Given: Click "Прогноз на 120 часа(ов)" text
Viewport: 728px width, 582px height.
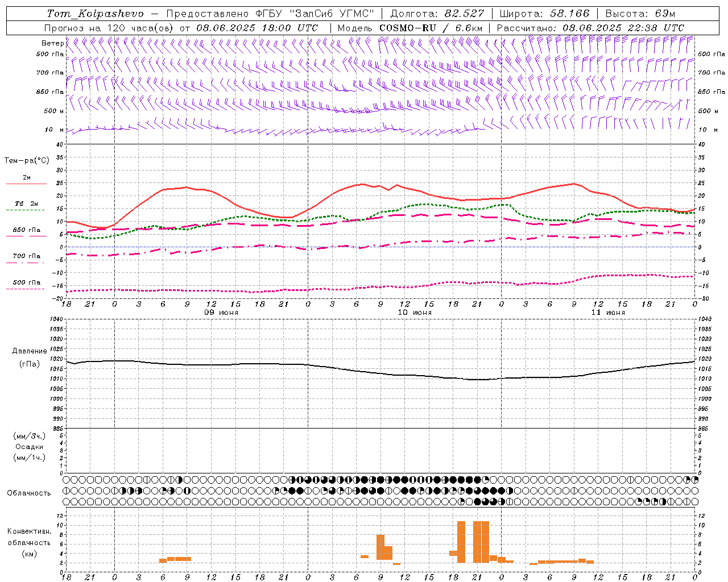Looking at the screenshot, I should coord(109,28).
